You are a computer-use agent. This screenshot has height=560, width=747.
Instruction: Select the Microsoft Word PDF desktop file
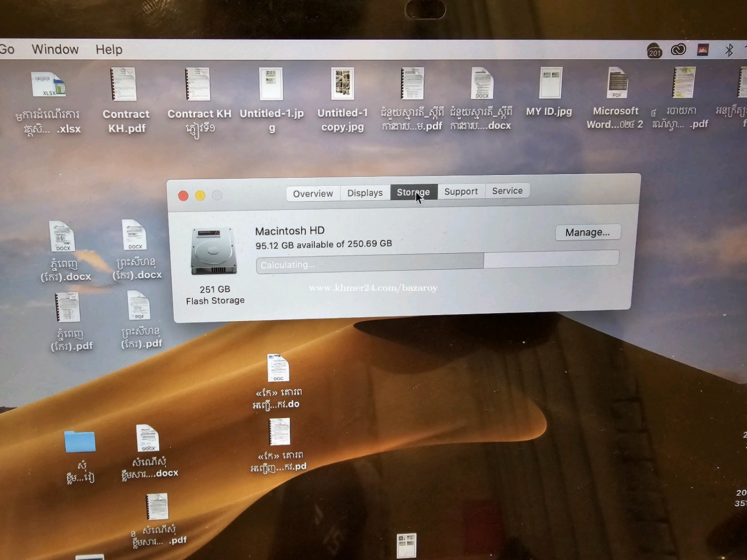(x=618, y=82)
